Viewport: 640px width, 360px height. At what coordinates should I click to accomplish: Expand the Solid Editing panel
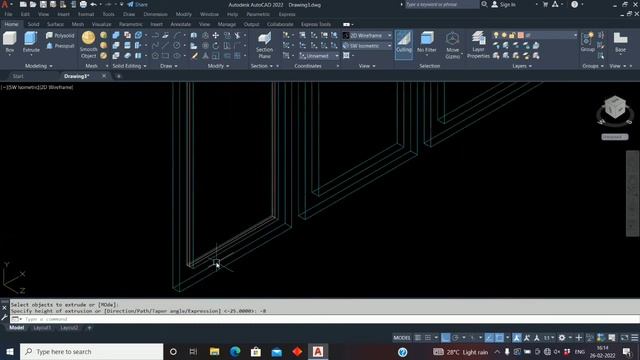[129, 66]
